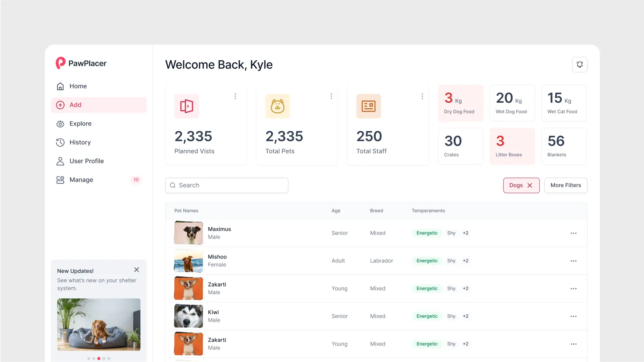Open the overflow menu on Planned Visits card
The image size is (644, 362).
[x=235, y=96]
